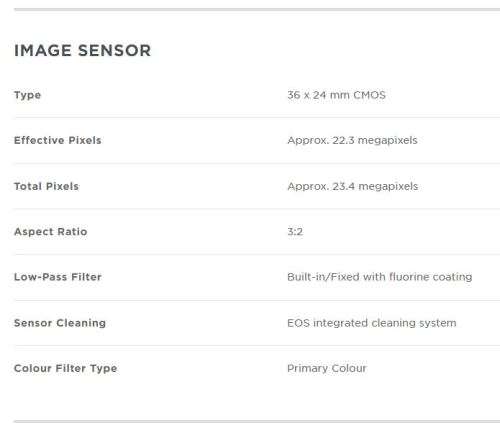
Task: Click the Primary Colour value
Action: 327,369
